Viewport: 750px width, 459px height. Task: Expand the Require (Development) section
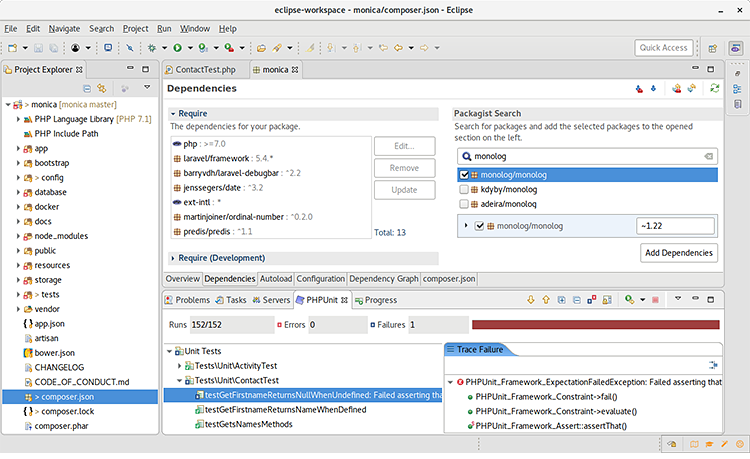pyautogui.click(x=173, y=258)
